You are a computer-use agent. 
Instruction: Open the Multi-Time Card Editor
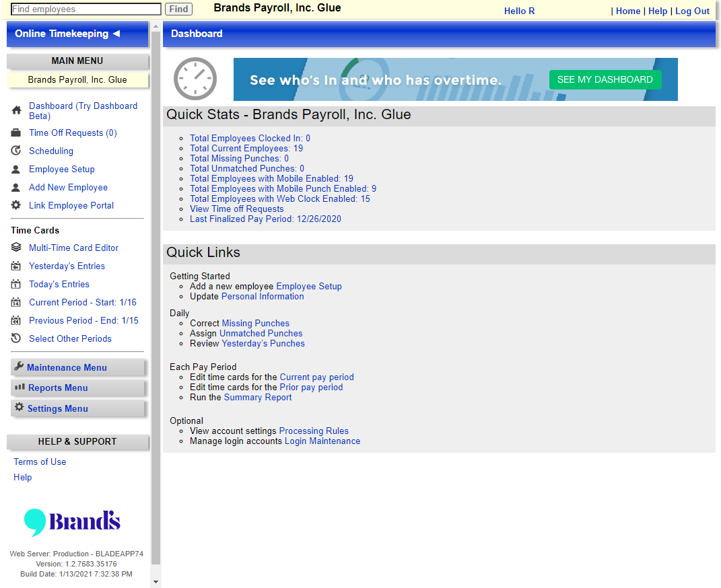coord(73,248)
